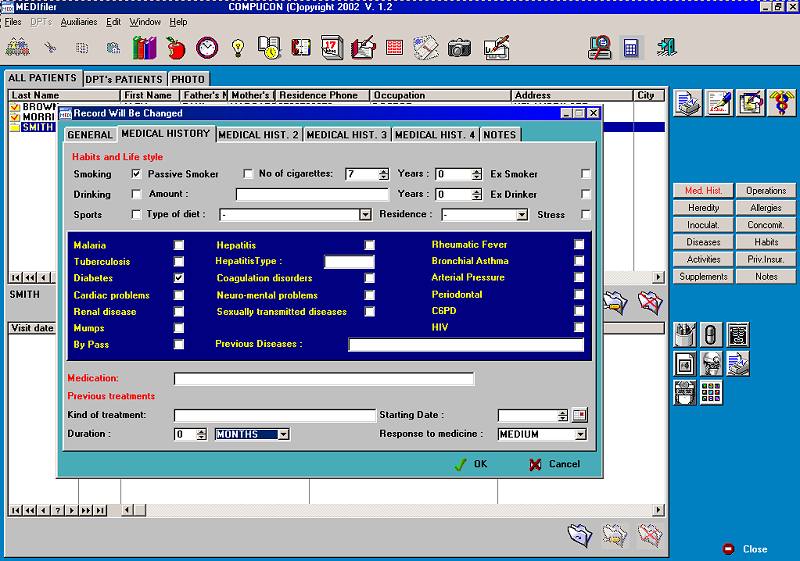The image size is (800, 561).
Task: Open the clock icon in the toolbar
Action: [x=207, y=48]
